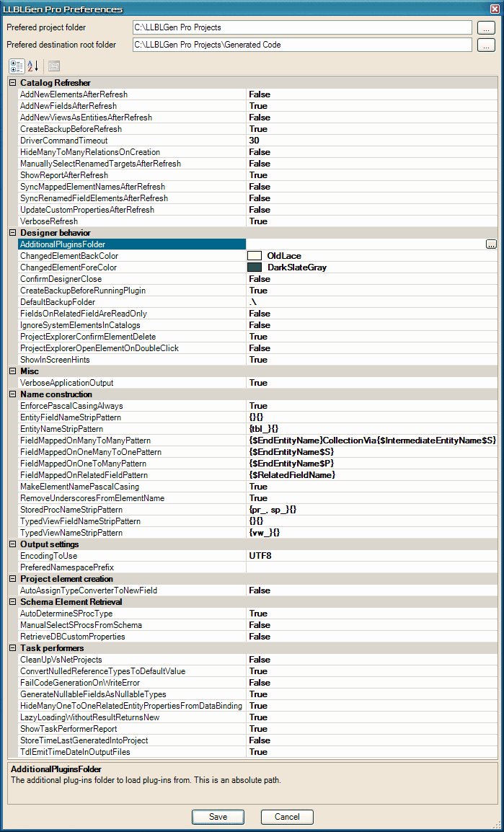
Task: Select the RetrieveDBCustomProperties property
Action: 73,637
